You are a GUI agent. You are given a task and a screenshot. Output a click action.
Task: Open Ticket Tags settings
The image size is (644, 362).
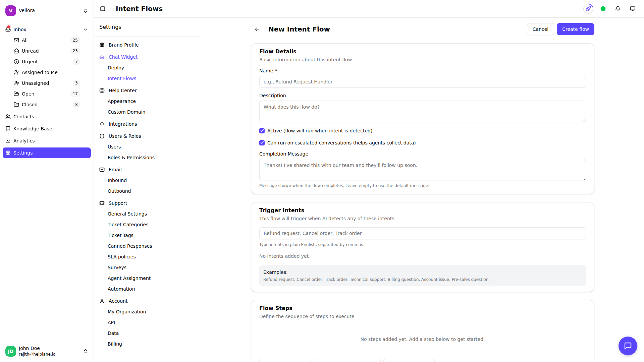(x=120, y=235)
